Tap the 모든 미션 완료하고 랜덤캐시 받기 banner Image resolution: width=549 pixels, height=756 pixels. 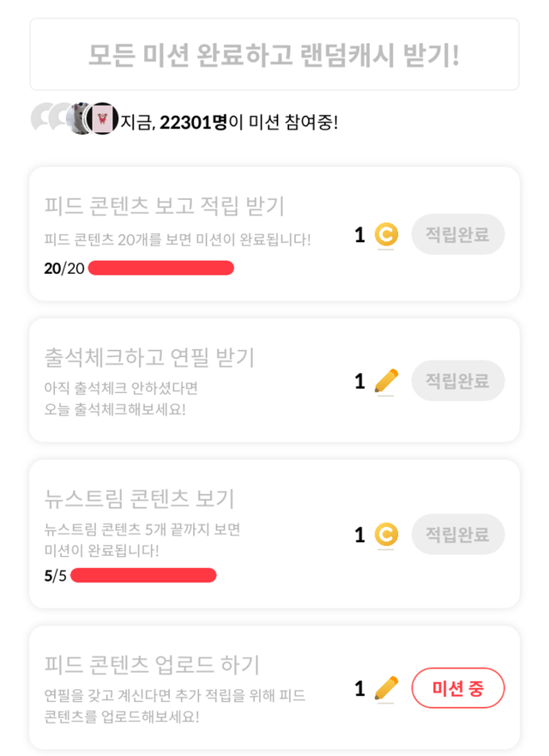coord(274,54)
